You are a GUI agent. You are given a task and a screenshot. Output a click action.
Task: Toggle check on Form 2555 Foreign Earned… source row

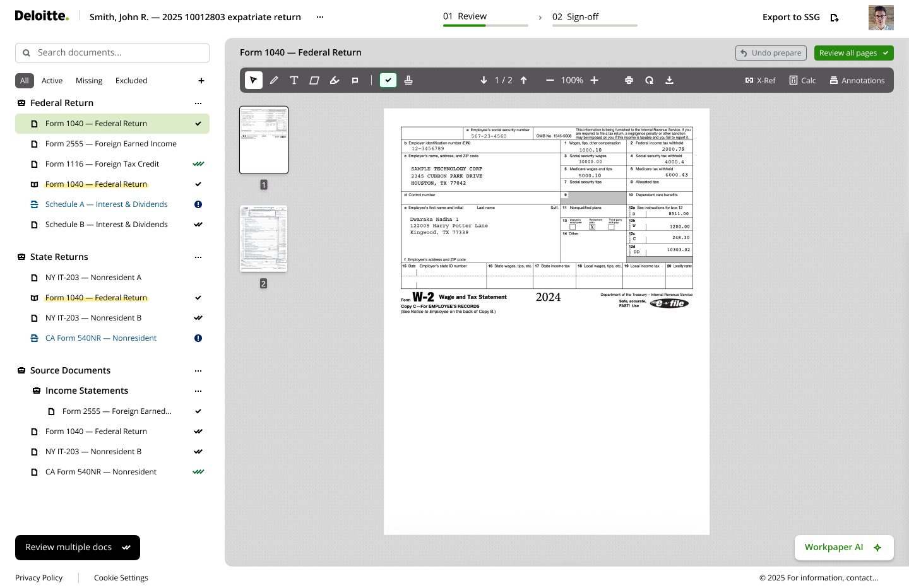point(198,411)
